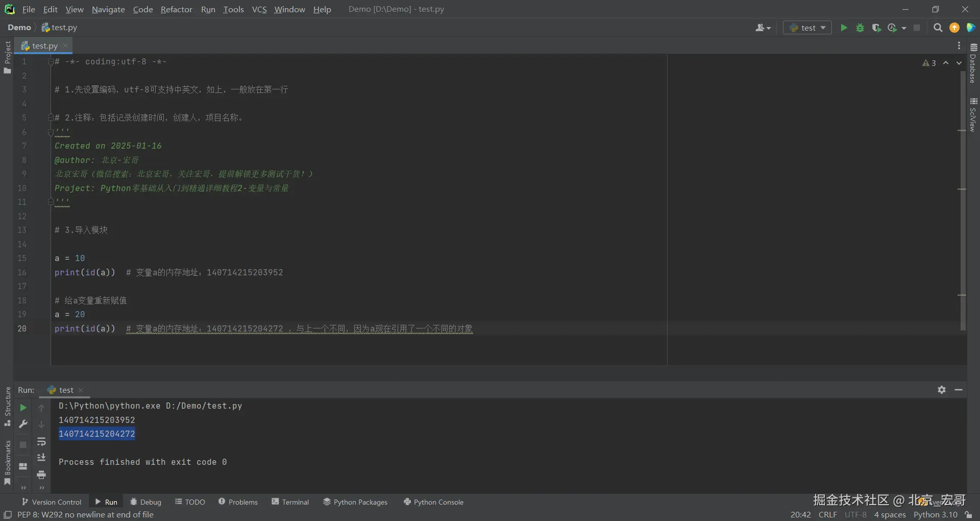This screenshot has height=521, width=980.
Task: Open the warnings count indicator
Action: tap(929, 63)
